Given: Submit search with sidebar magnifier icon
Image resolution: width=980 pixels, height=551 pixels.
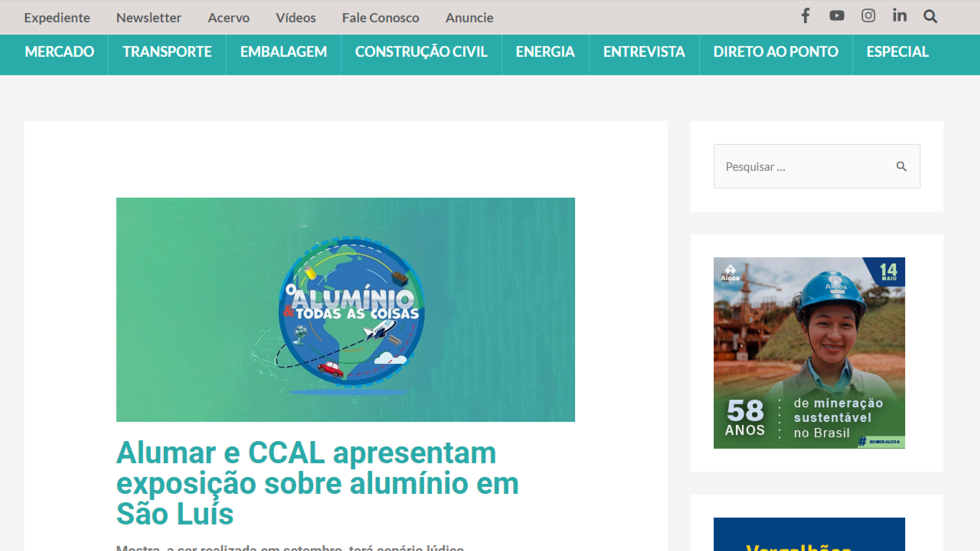Looking at the screenshot, I should 901,166.
